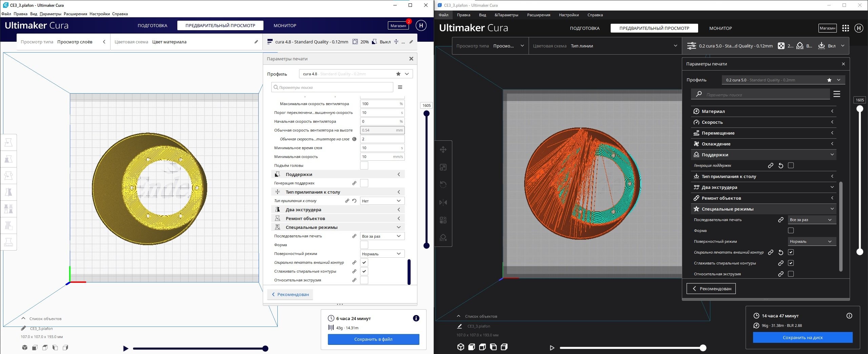
Task: Select Support Blocker tool in dark Cura toolbar
Action: (x=443, y=238)
